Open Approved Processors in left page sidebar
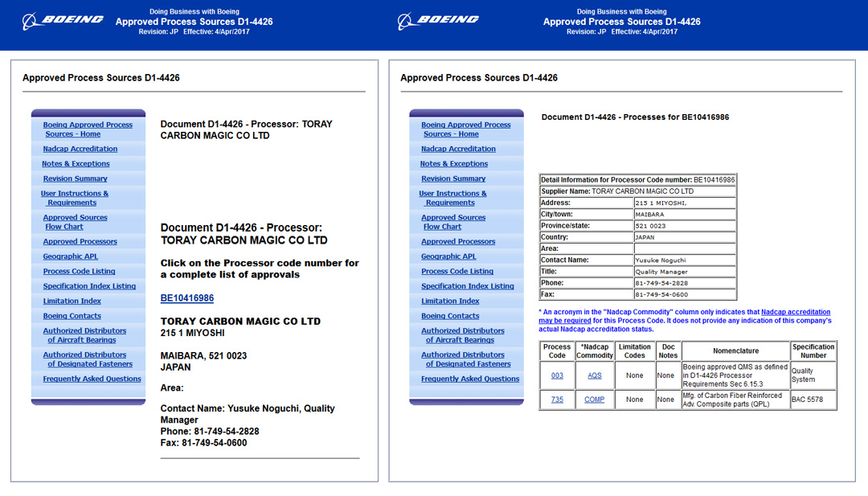The image size is (868, 496). pyautogui.click(x=80, y=241)
